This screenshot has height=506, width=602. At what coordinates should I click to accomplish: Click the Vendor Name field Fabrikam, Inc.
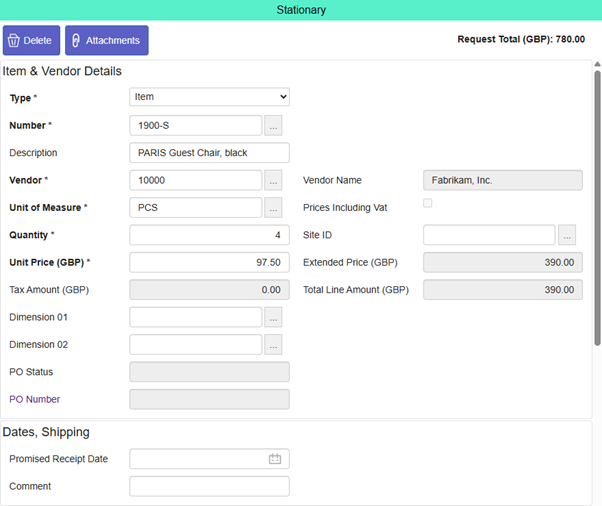click(x=503, y=180)
